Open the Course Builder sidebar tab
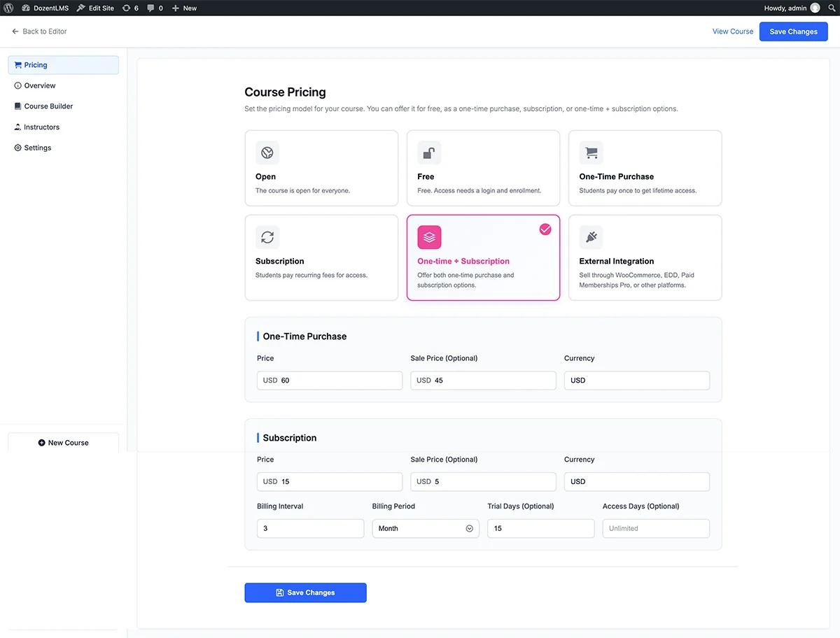The image size is (840, 638). (x=63, y=106)
